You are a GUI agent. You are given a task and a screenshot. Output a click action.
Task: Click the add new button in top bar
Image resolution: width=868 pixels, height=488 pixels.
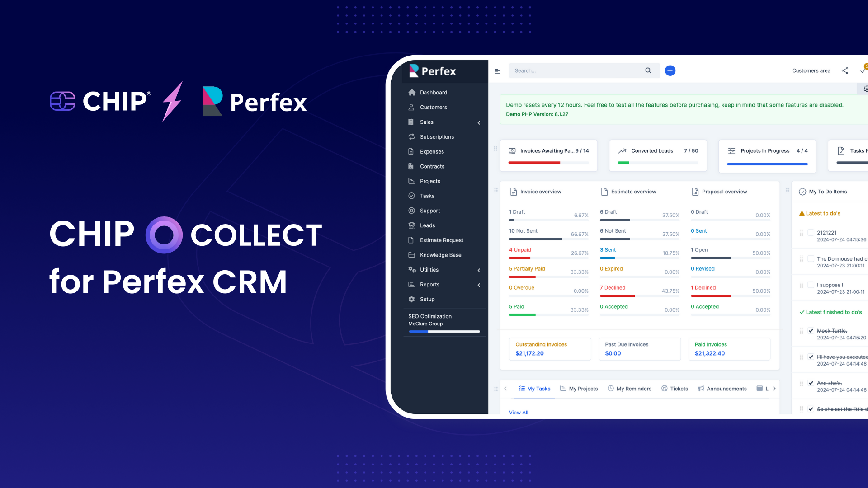tap(670, 70)
